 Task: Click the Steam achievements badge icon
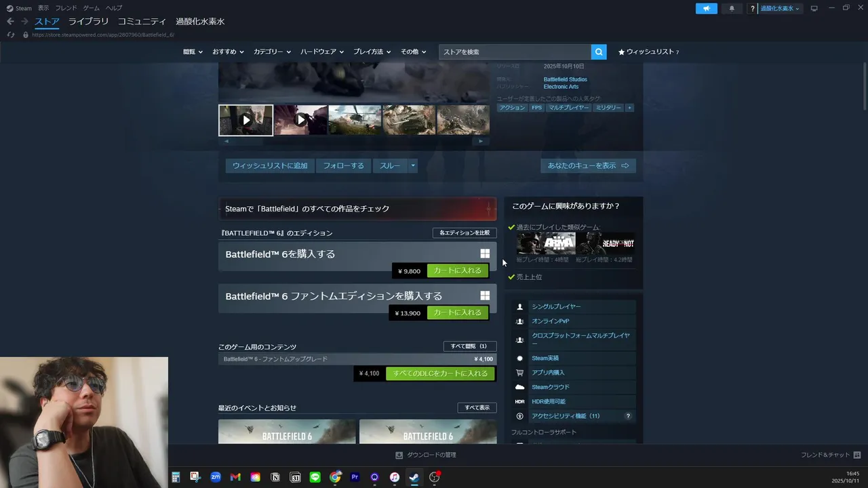(x=520, y=358)
